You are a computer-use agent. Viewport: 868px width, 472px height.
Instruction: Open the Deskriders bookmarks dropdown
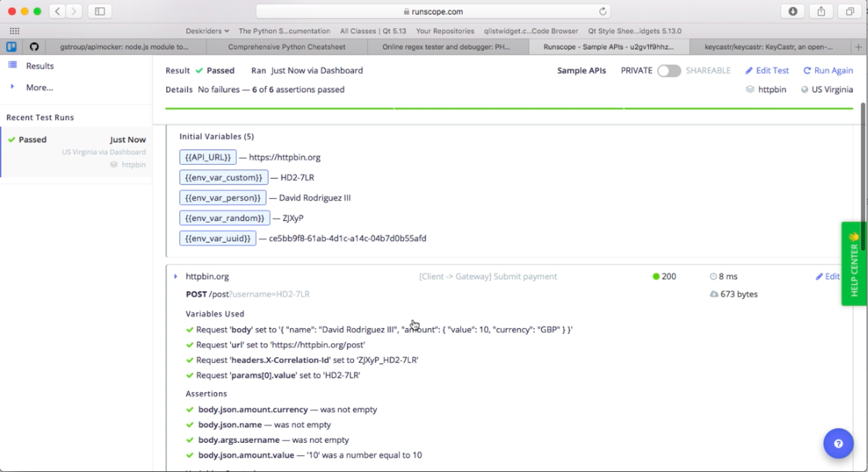point(207,31)
